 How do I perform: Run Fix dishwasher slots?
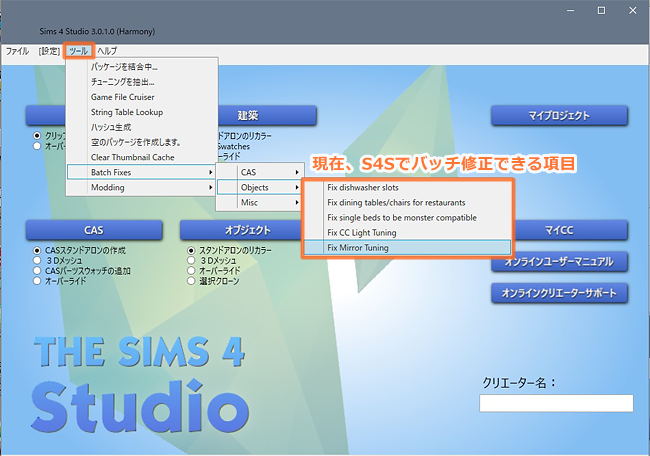pos(407,187)
